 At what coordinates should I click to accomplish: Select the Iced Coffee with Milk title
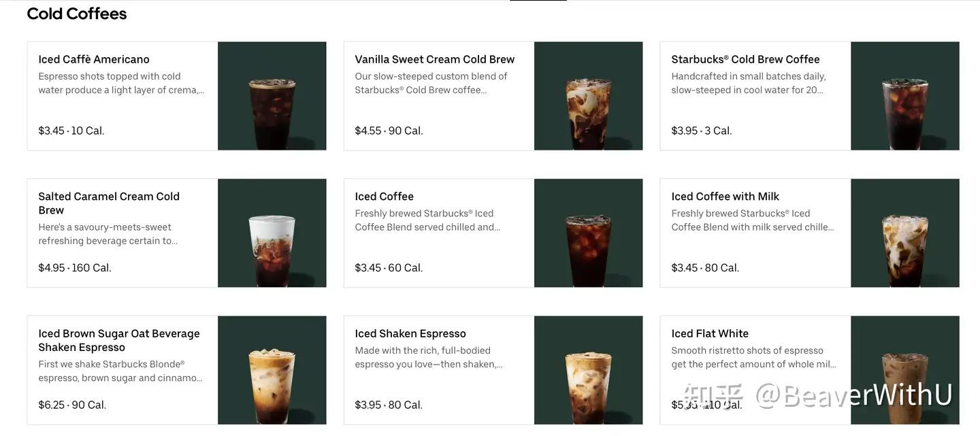725,197
